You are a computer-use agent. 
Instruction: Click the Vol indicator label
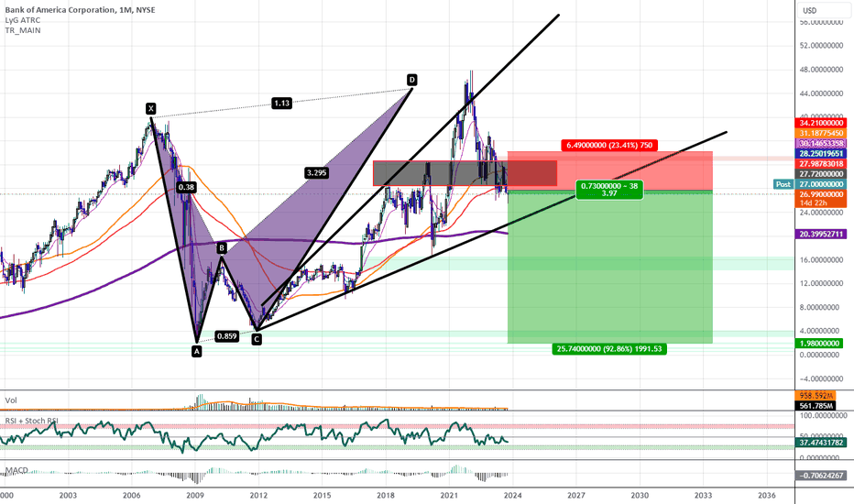click(11, 400)
